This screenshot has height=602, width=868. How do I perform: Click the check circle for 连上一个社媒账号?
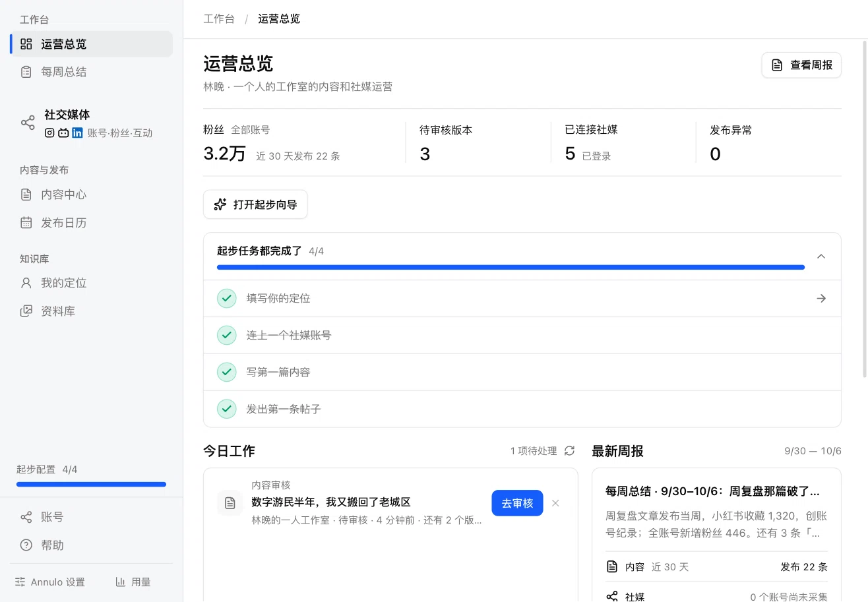[x=227, y=336]
